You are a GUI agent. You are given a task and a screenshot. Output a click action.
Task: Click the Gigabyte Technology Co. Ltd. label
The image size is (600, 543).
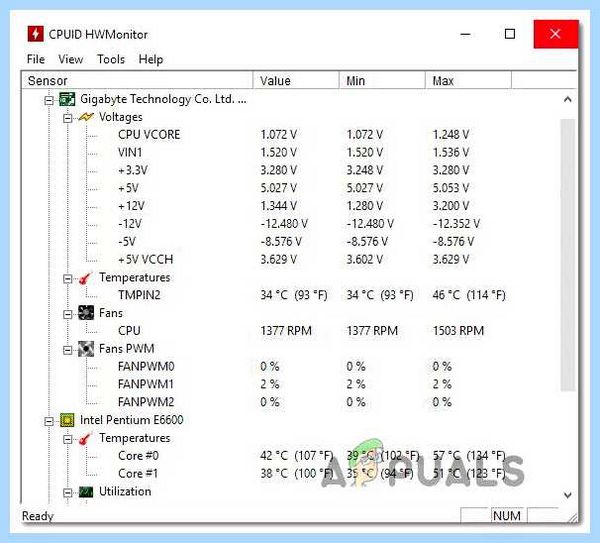click(x=163, y=99)
